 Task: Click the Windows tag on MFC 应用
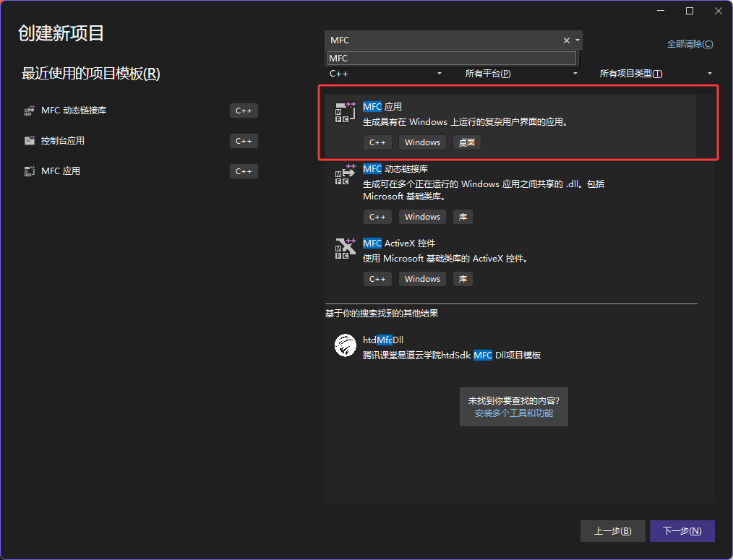coord(422,142)
